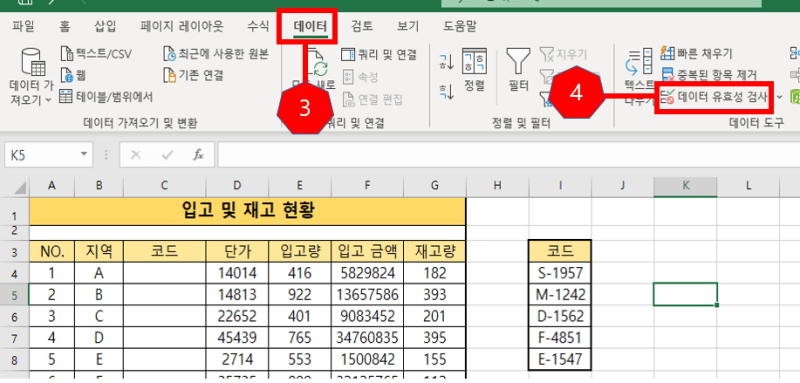Click cell containing 201 in 재고량
This screenshot has height=383, width=800.
click(434, 316)
